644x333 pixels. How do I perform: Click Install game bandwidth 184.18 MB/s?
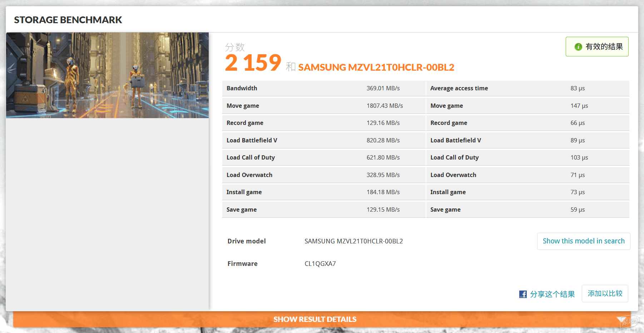coord(383,192)
